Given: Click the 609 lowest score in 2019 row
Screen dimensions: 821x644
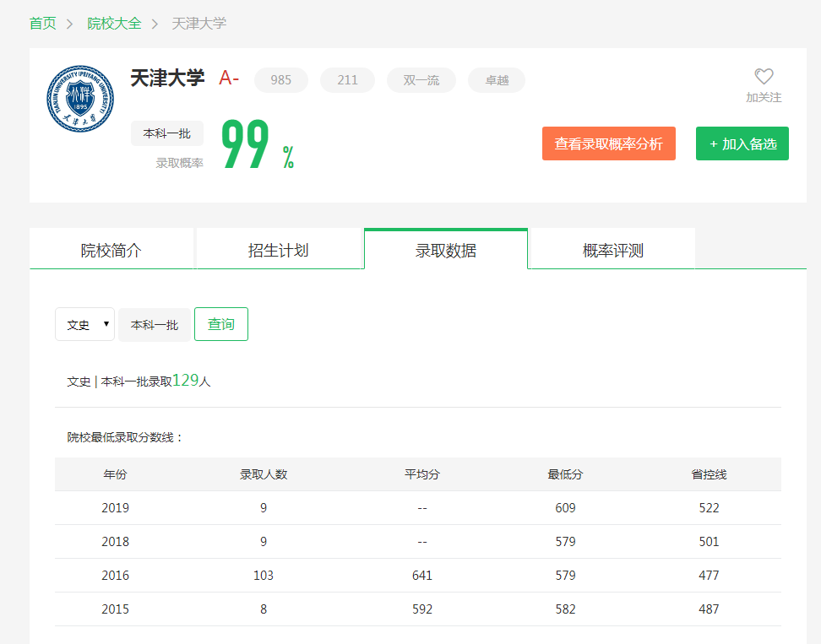Looking at the screenshot, I should pyautogui.click(x=565, y=508).
